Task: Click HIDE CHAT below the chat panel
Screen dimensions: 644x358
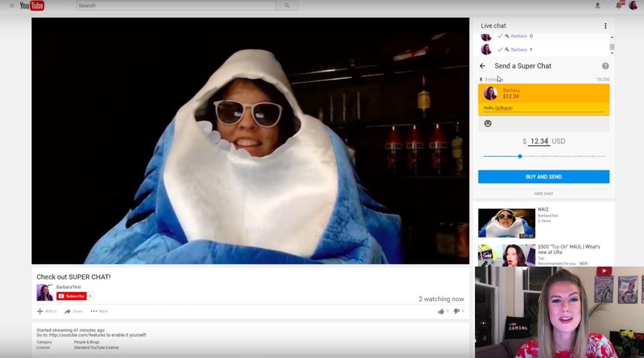Action: pyautogui.click(x=543, y=194)
